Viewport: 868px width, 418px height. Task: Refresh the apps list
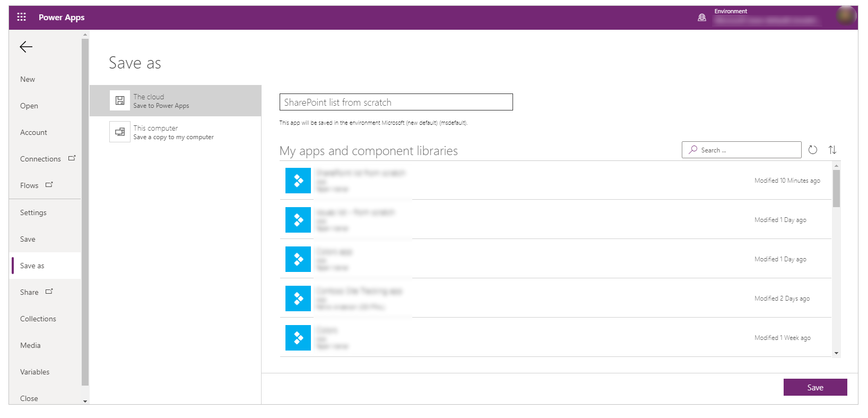813,150
